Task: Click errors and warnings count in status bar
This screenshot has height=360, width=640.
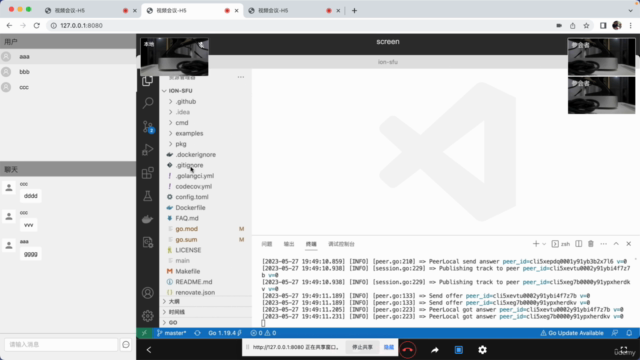Action: [263, 333]
